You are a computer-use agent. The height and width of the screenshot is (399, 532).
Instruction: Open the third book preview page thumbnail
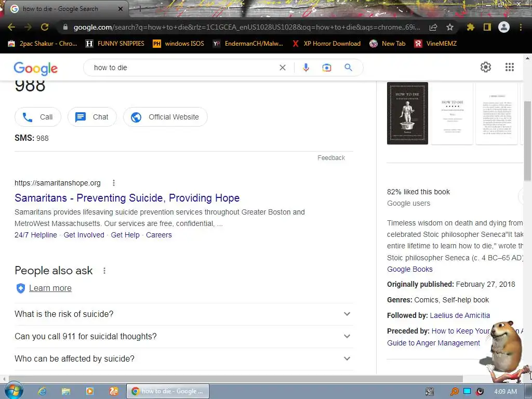497,113
